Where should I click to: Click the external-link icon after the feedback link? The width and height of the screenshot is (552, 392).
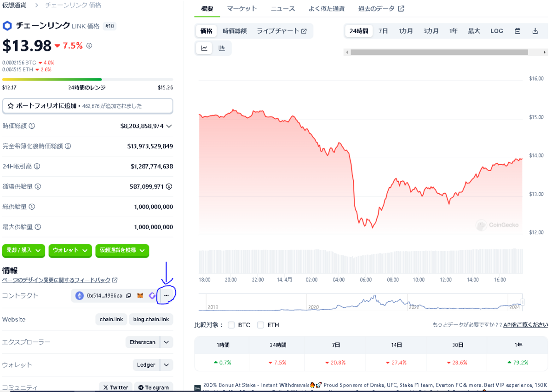[x=115, y=280]
